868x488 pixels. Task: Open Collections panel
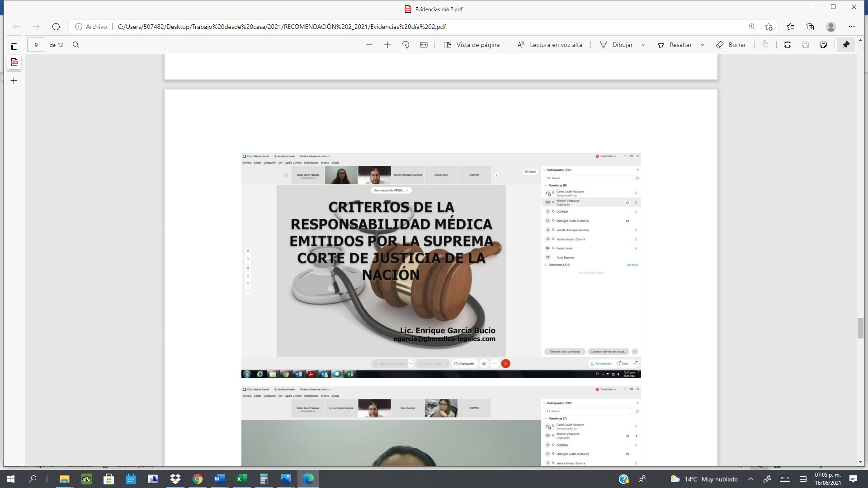[810, 27]
